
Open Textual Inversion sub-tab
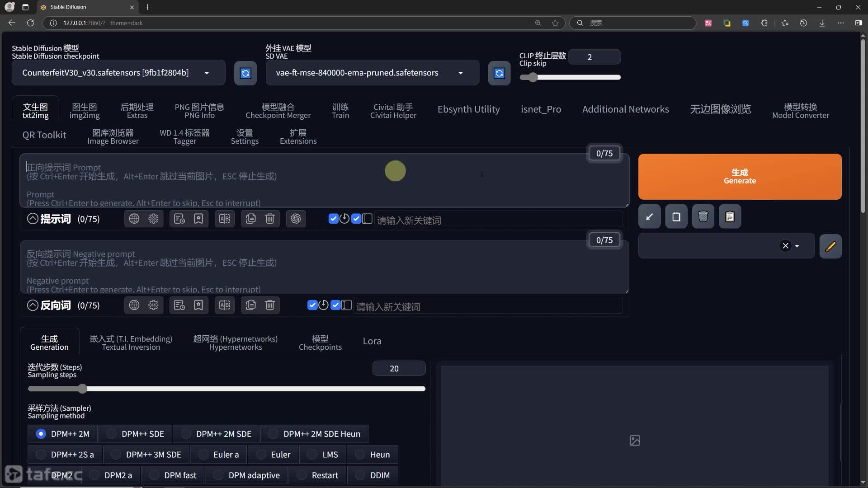[x=131, y=343]
